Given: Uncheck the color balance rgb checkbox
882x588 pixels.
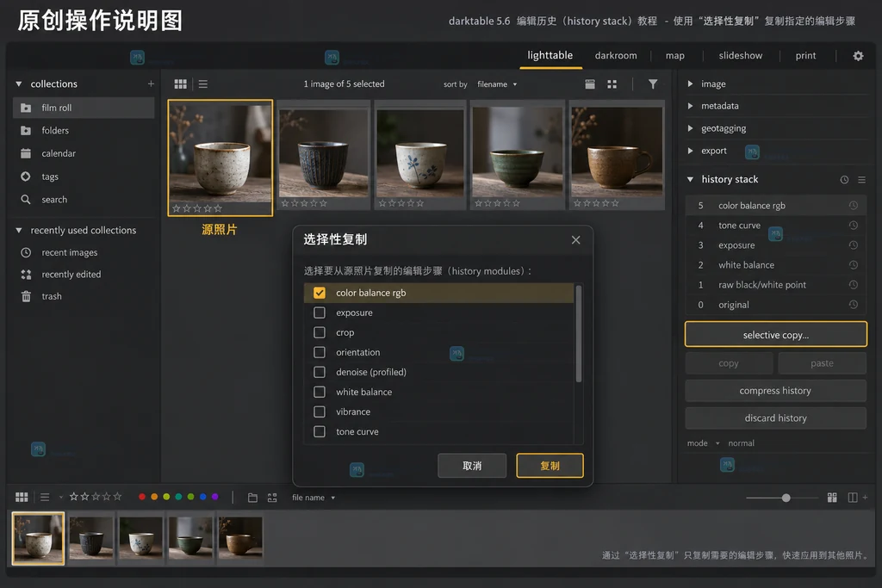Looking at the screenshot, I should (320, 293).
